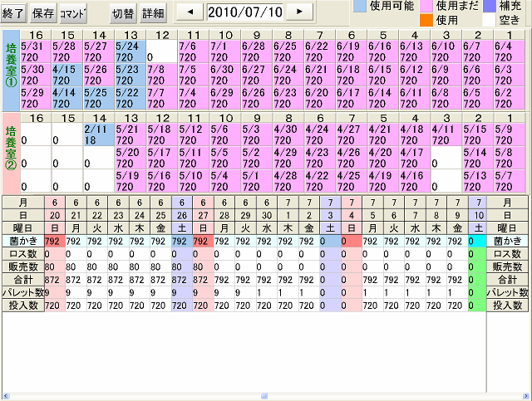
Task: Select cell 5/15 720 in 培養室②
Action: (x=477, y=134)
